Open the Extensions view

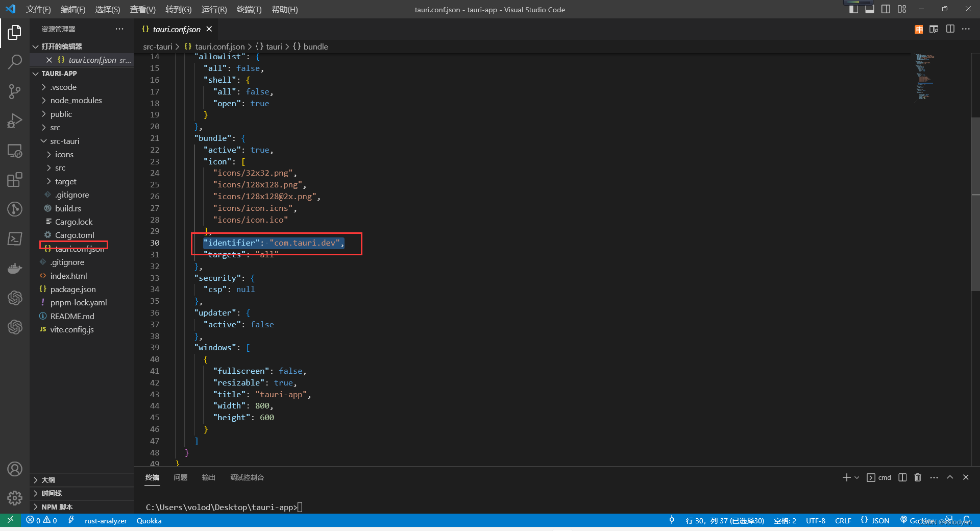pyautogui.click(x=15, y=180)
